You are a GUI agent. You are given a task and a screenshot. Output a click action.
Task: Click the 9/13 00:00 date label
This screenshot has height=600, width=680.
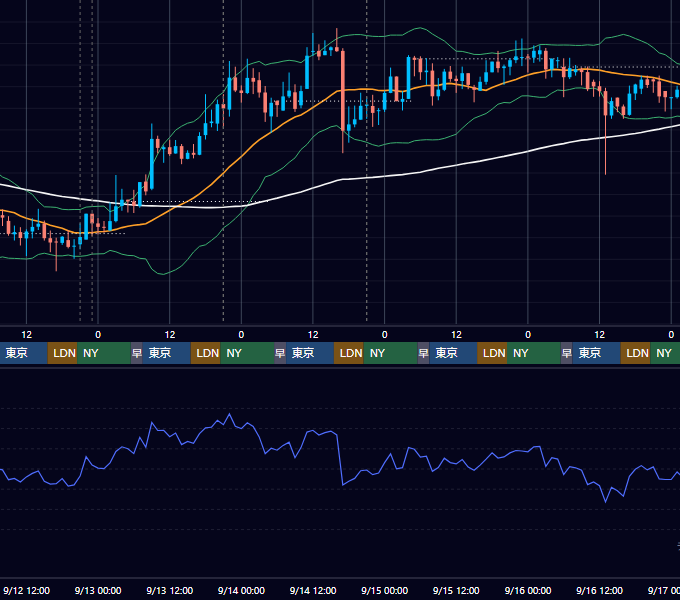[x=98, y=590]
